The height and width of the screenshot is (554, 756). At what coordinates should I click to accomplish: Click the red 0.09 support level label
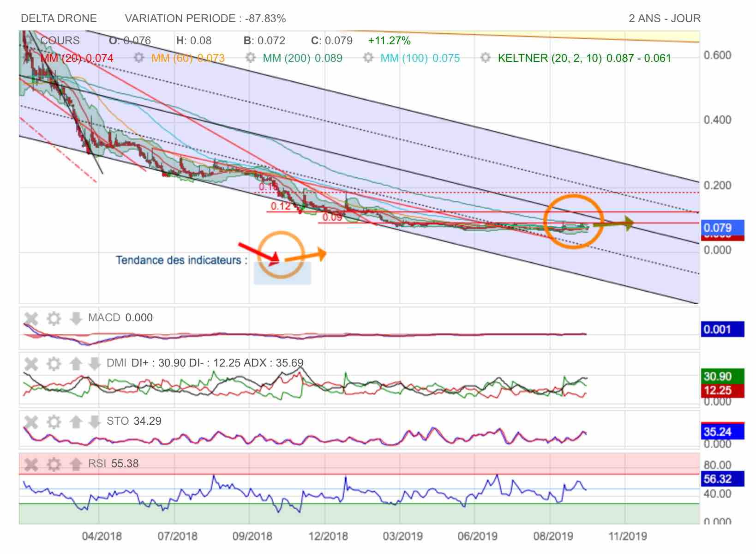(x=332, y=217)
